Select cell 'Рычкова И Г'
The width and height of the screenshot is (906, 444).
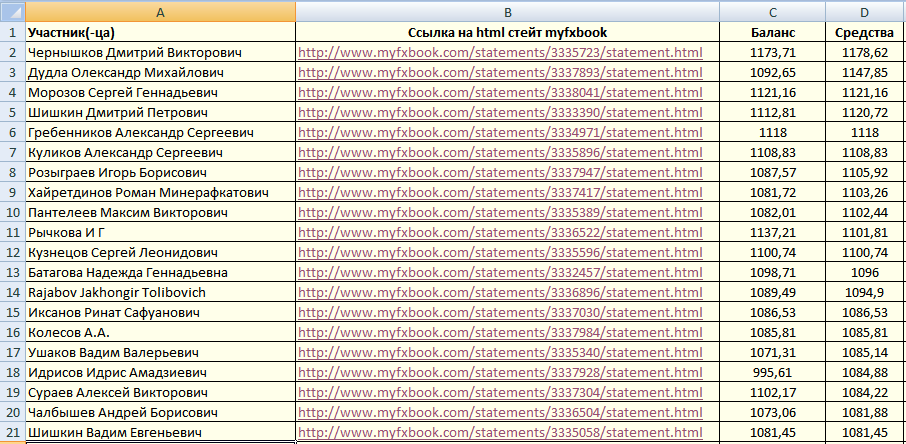tap(161, 232)
